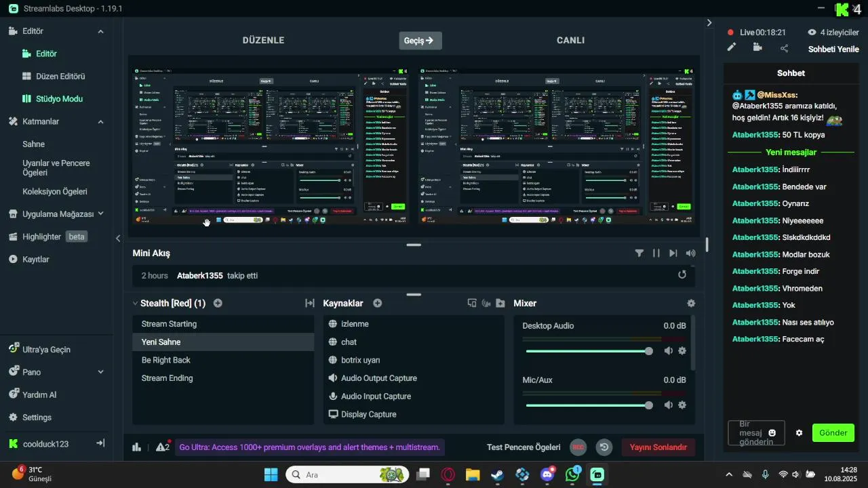The width and height of the screenshot is (868, 488).
Task: Click Sohbeti Yenile to refresh chat
Action: click(833, 49)
